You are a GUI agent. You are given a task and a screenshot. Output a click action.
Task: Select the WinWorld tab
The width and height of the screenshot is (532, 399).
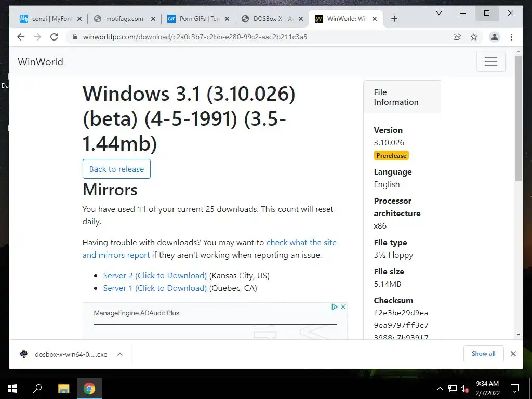[346, 19]
